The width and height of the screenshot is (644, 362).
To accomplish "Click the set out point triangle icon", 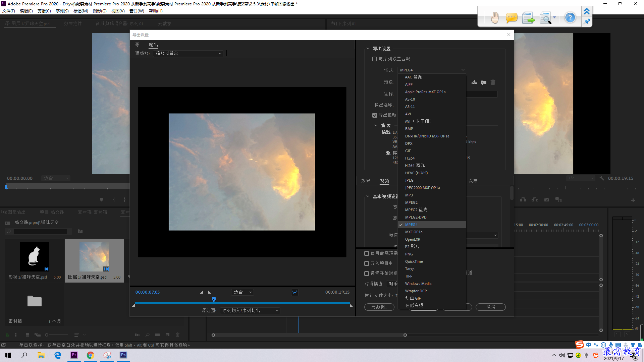I will click(210, 292).
